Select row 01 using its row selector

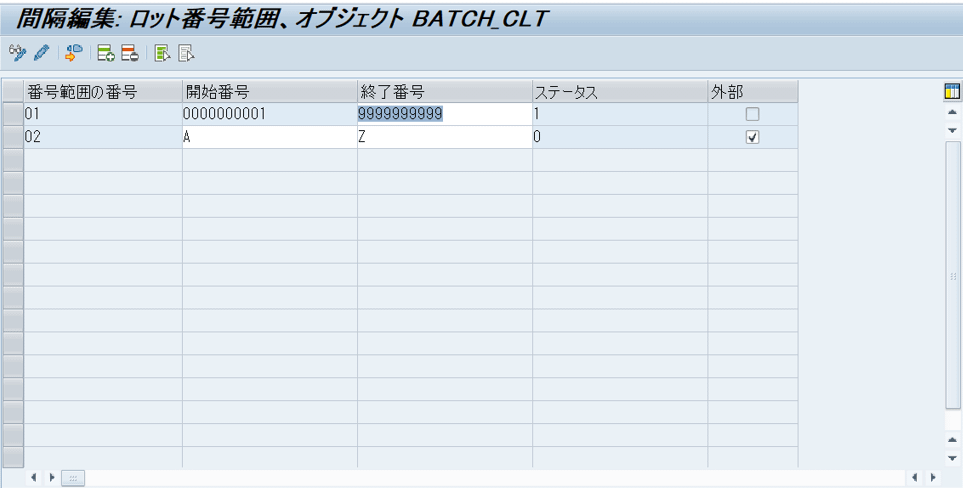pyautogui.click(x=12, y=115)
